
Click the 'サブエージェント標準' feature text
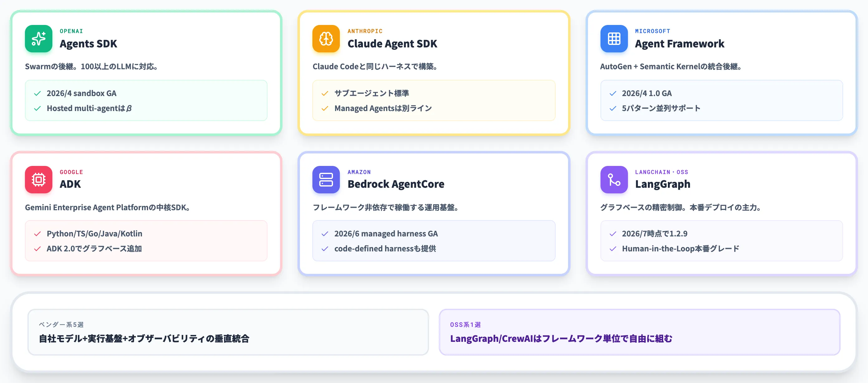(x=372, y=93)
